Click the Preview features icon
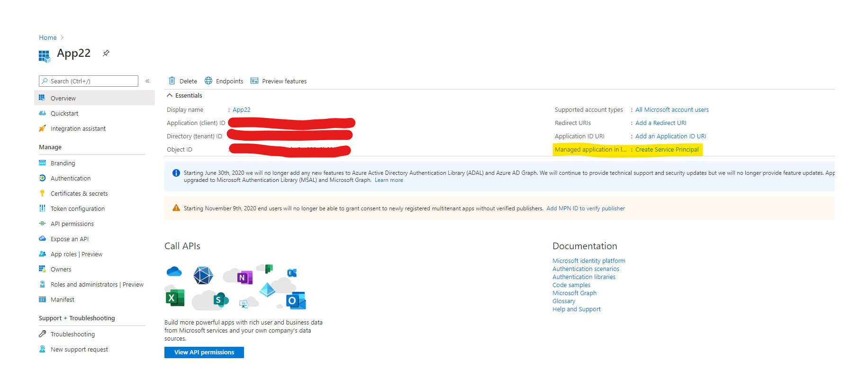Viewport: 868px width, 388px height. click(x=254, y=81)
